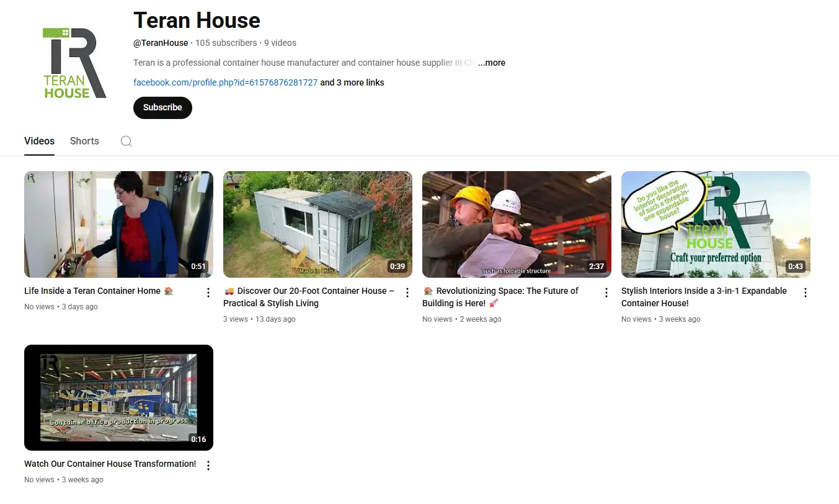Open three-dot menu for 20-Foot Container House video

coord(407,293)
